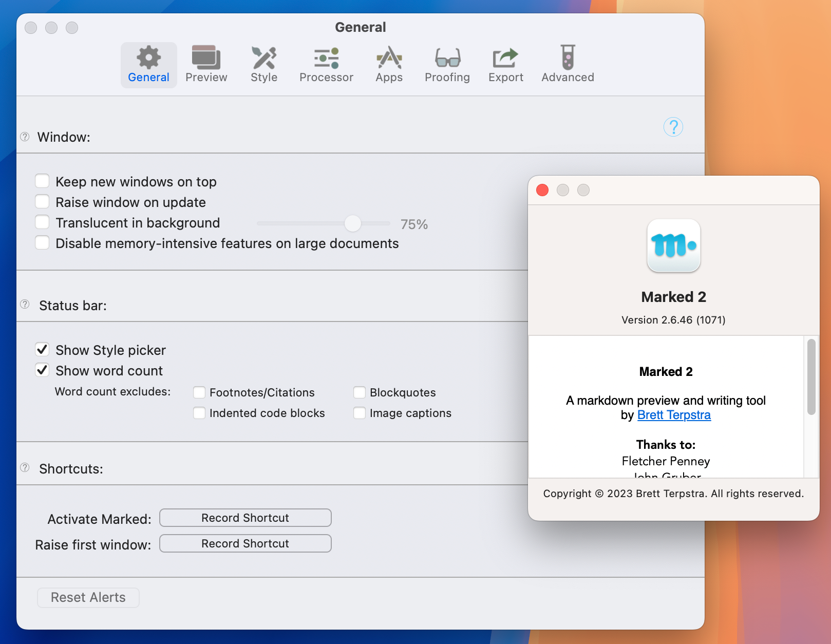Switch to Style preferences

(264, 65)
